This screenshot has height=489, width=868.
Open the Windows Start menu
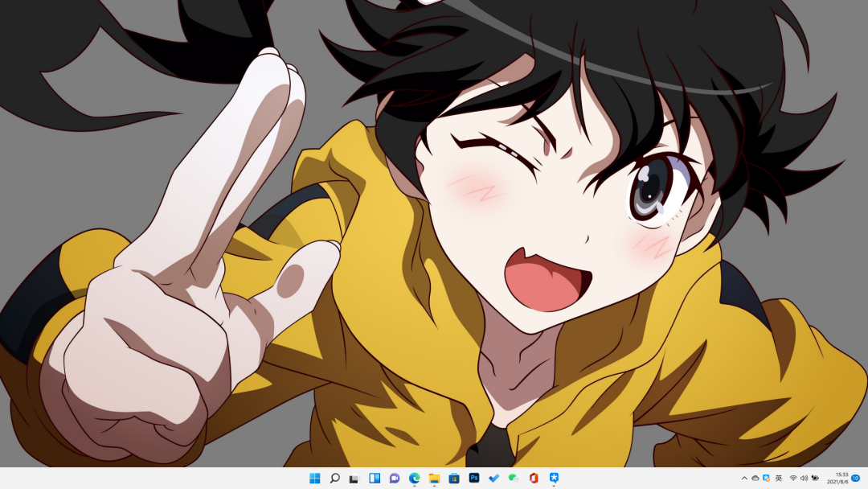point(314,479)
